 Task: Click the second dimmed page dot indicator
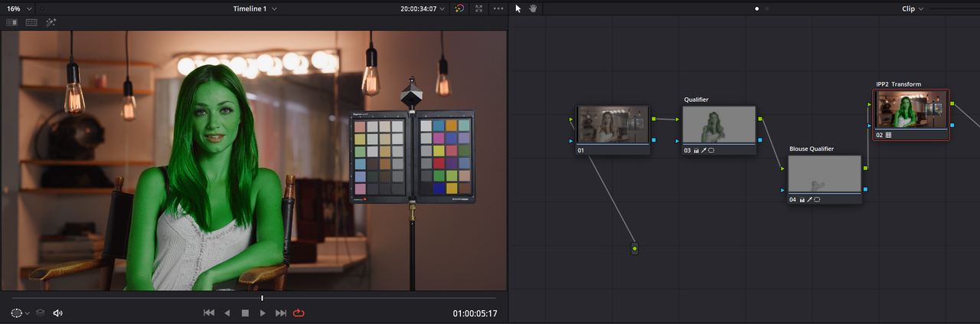768,8
